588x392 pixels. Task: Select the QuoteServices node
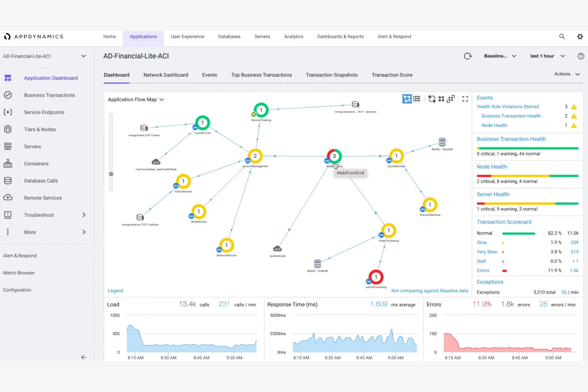(396, 156)
